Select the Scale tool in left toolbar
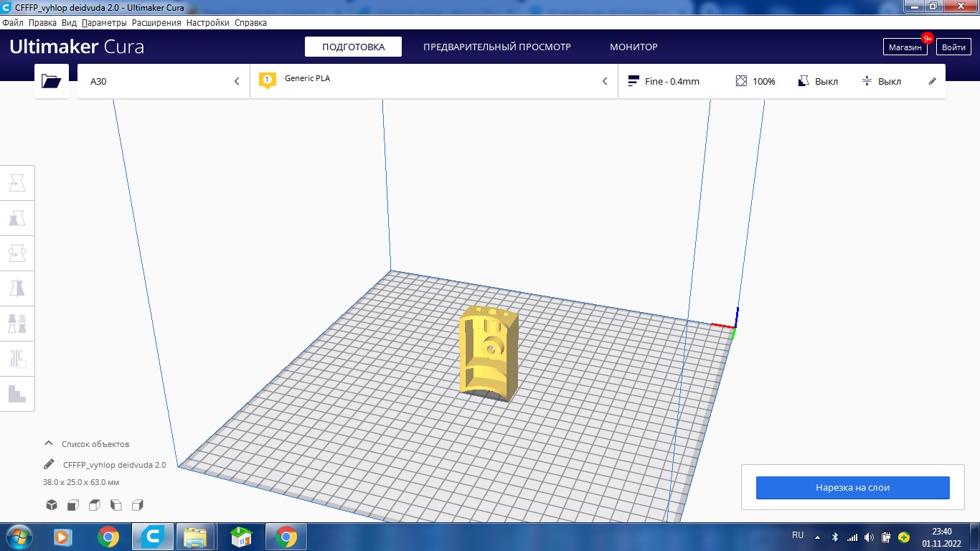 coord(17,218)
